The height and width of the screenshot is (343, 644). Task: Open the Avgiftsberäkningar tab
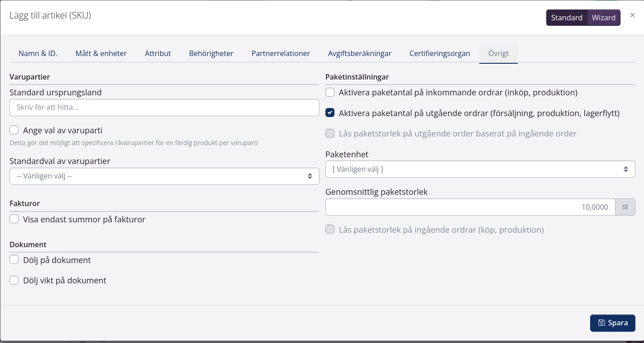point(359,53)
